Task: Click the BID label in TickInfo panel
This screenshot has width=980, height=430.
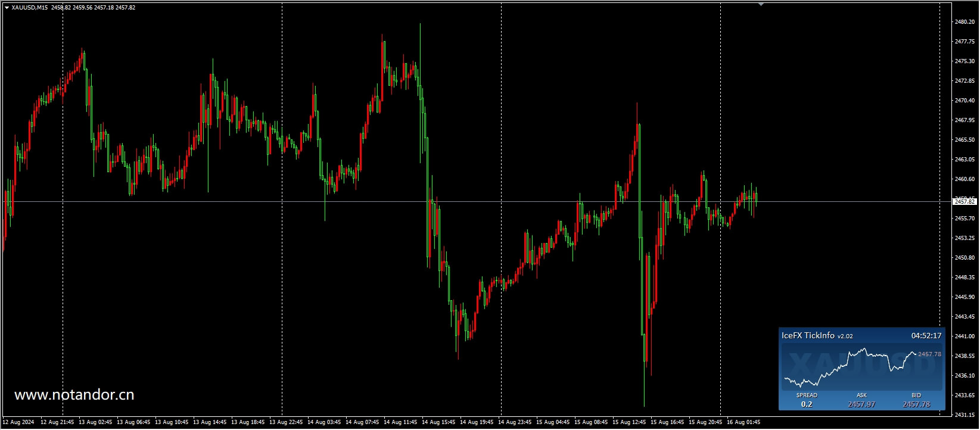Action: click(916, 395)
